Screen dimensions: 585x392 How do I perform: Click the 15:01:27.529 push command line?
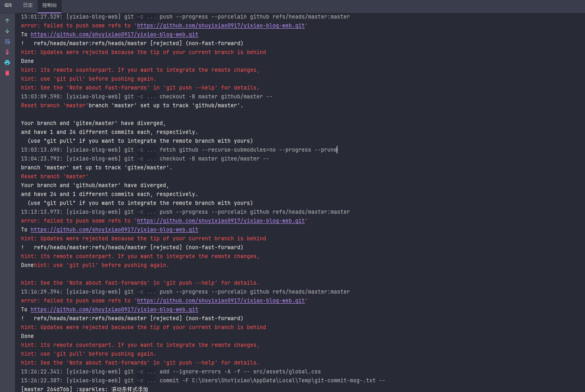[185, 17]
